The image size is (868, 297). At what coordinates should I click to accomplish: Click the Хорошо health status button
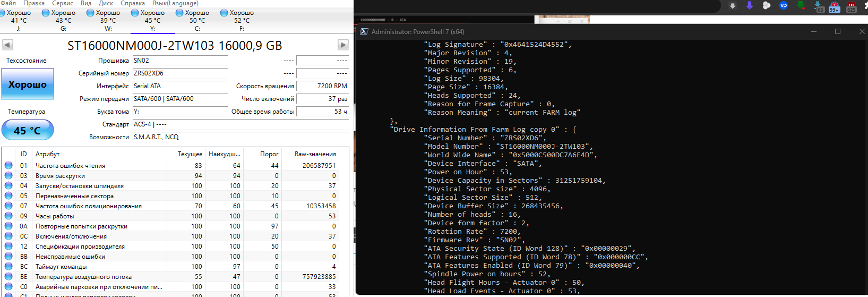[28, 84]
